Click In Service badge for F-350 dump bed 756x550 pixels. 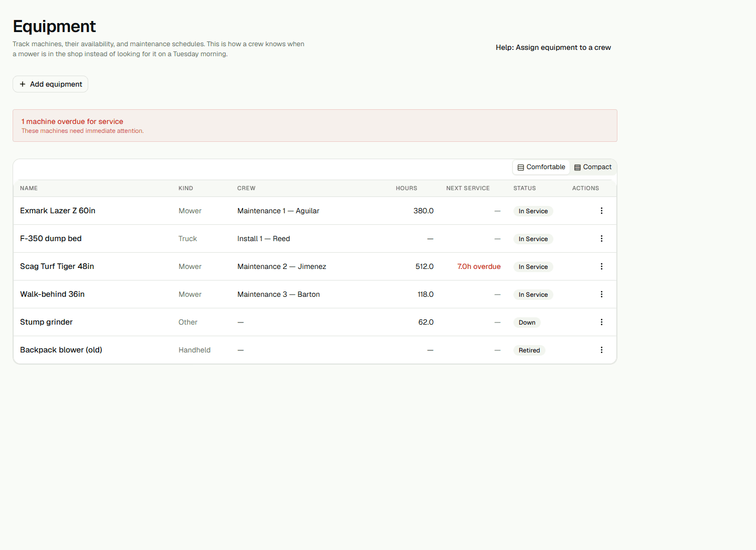[x=533, y=239]
